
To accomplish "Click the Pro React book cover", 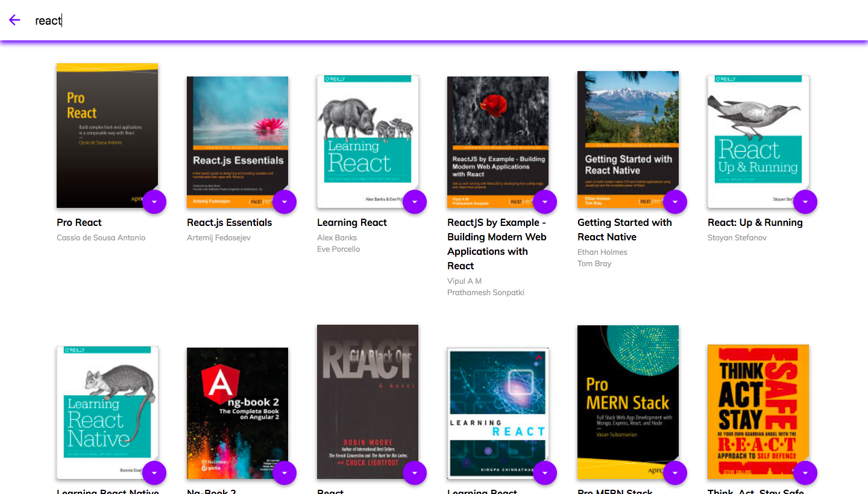I will [107, 136].
